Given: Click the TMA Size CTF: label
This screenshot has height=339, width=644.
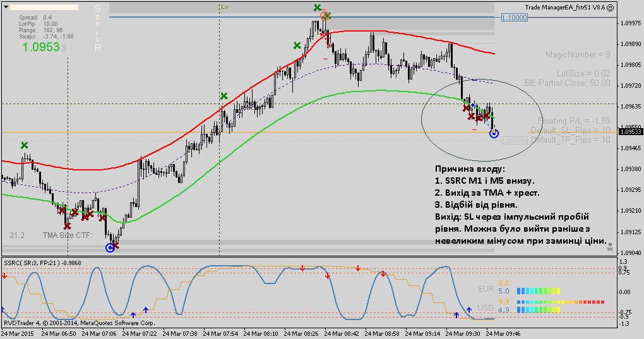Looking at the screenshot, I should [x=68, y=235].
